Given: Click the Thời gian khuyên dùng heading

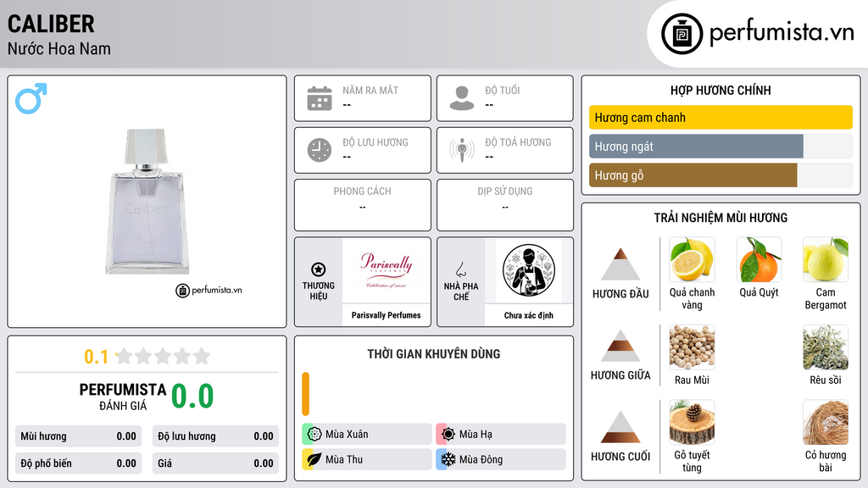Looking at the screenshot, I should coord(434,354).
